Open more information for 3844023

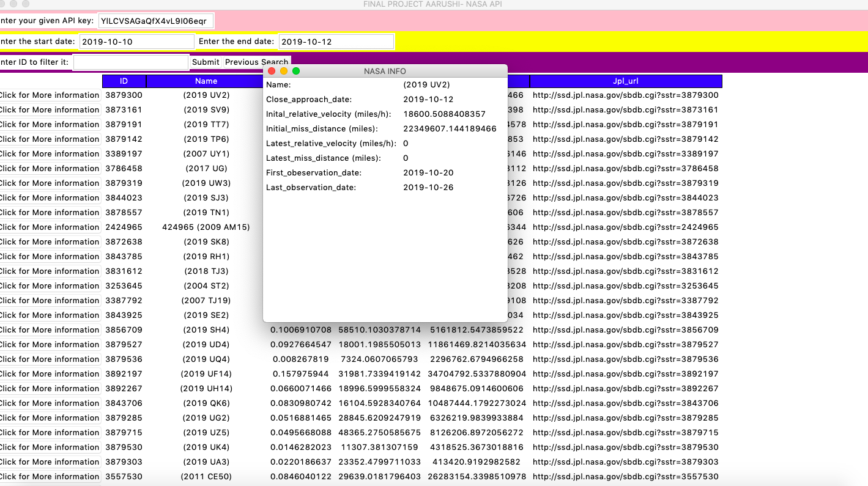49,198
